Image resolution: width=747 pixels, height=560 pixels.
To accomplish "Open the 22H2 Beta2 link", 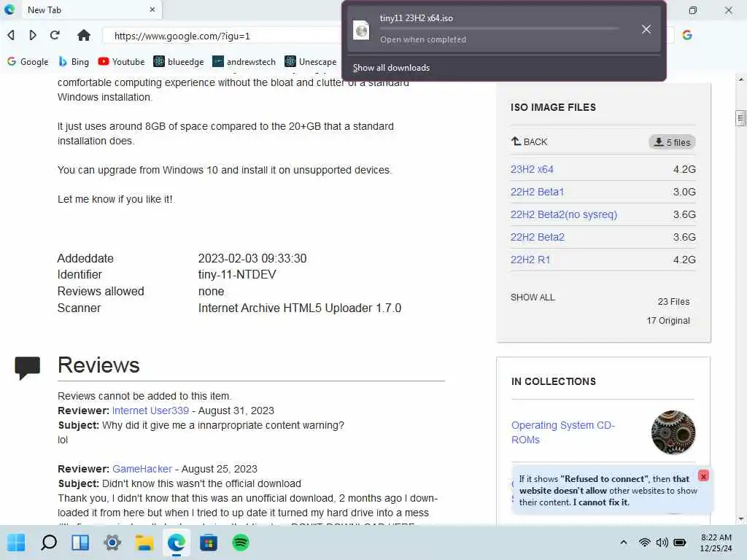I will click(x=538, y=237).
